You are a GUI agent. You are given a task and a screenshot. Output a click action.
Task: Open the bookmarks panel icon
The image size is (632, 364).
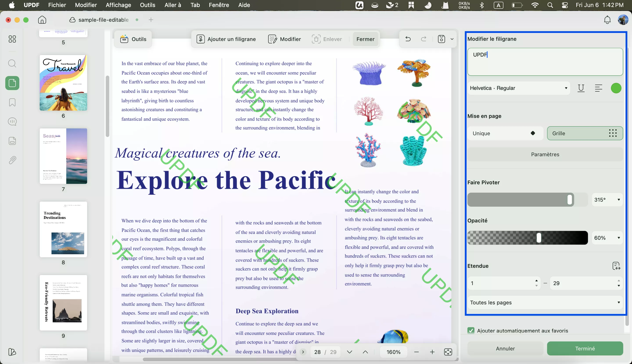tap(12, 103)
